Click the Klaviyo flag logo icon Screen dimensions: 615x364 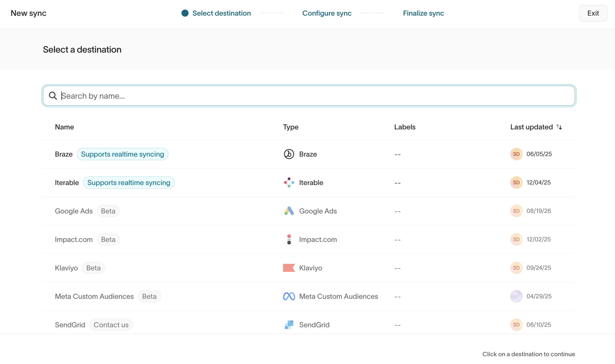coord(289,268)
